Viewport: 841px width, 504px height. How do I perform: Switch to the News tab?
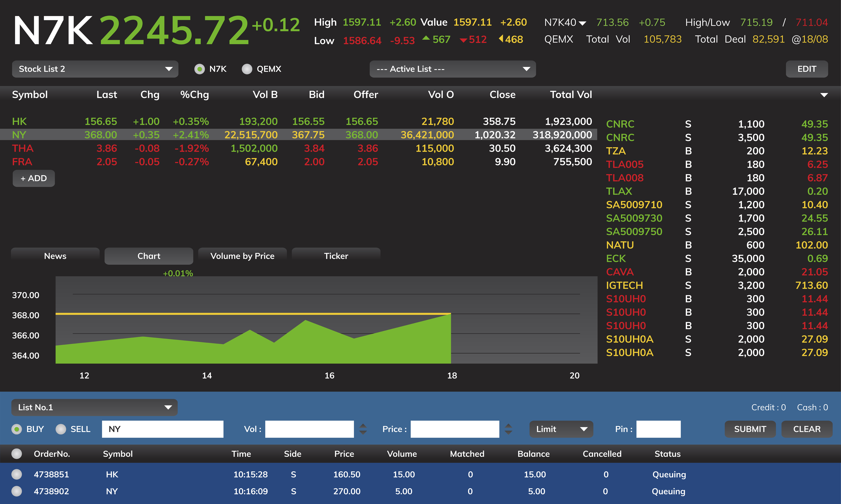click(x=55, y=256)
